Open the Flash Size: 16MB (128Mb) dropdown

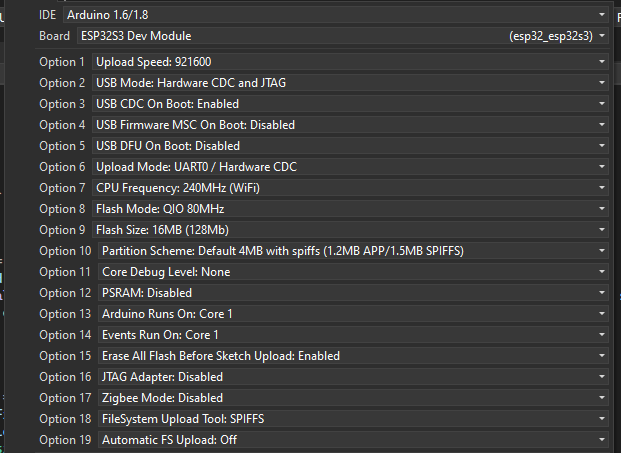(x=350, y=230)
